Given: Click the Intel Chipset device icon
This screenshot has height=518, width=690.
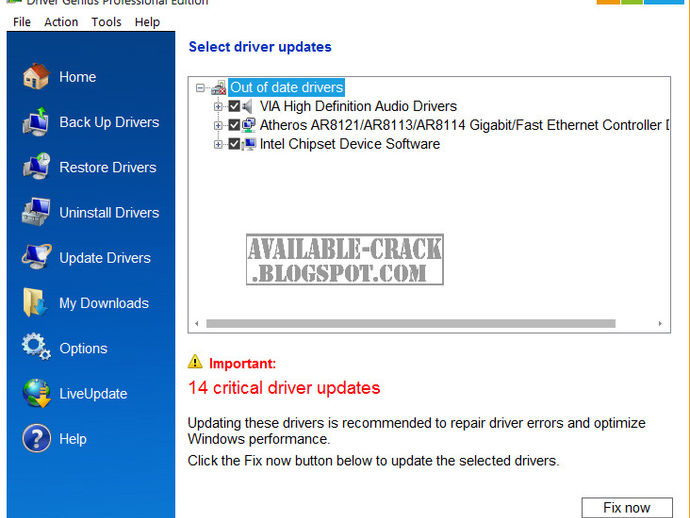Looking at the screenshot, I should (x=249, y=144).
